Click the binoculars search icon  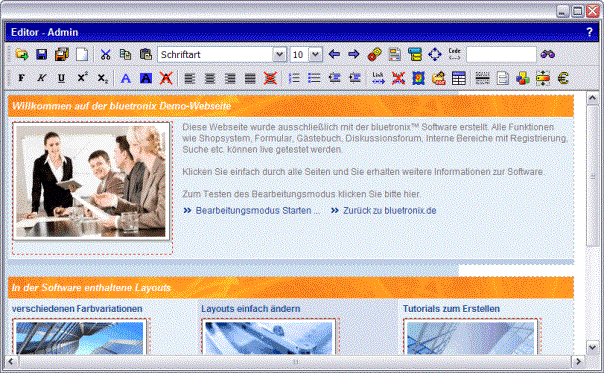tap(547, 54)
